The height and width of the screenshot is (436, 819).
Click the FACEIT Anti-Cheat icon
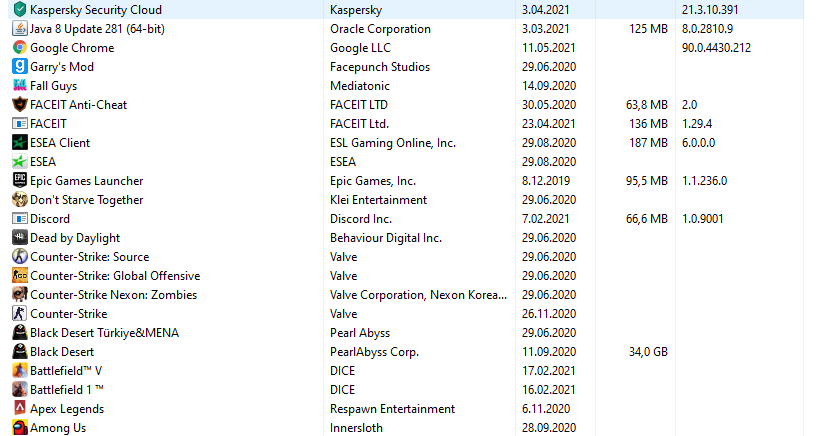[20, 104]
